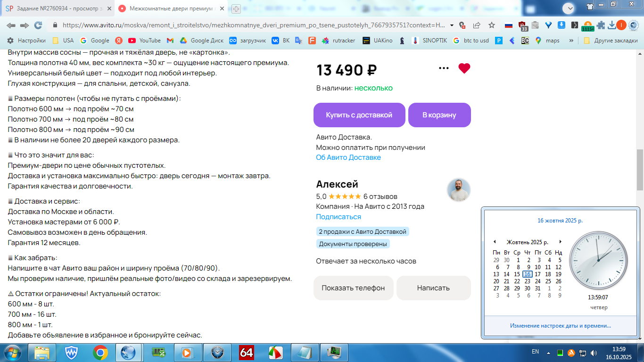Viewport: 644px width, 362px height.
Task: Open orange profile avatar in toolbar
Action: (622, 25)
